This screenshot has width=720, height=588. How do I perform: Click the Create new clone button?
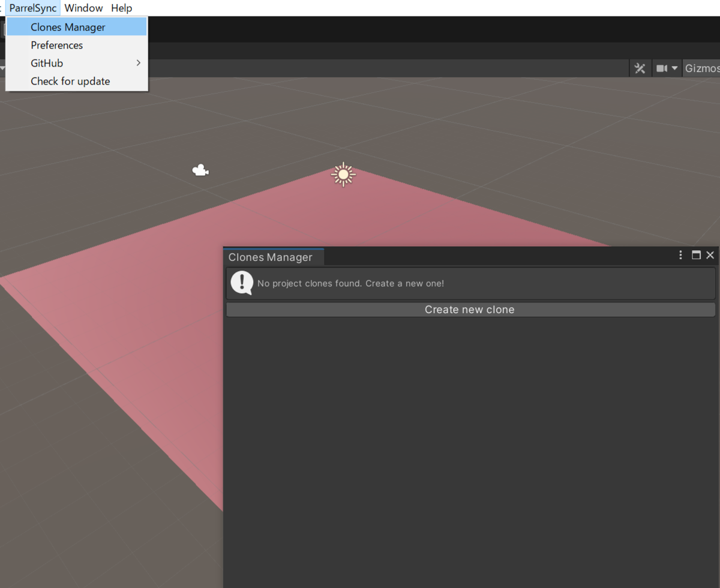tap(470, 310)
